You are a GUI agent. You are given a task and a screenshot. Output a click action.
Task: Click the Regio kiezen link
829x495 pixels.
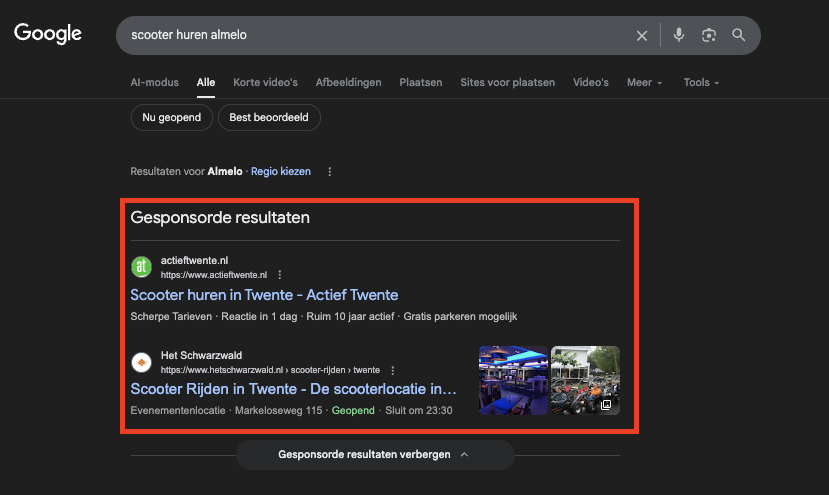click(281, 171)
